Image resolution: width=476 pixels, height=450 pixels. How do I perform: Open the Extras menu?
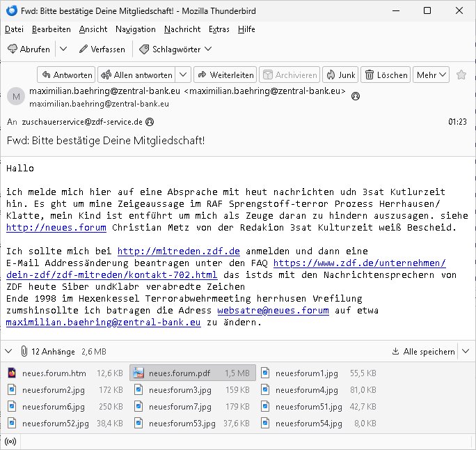(219, 29)
